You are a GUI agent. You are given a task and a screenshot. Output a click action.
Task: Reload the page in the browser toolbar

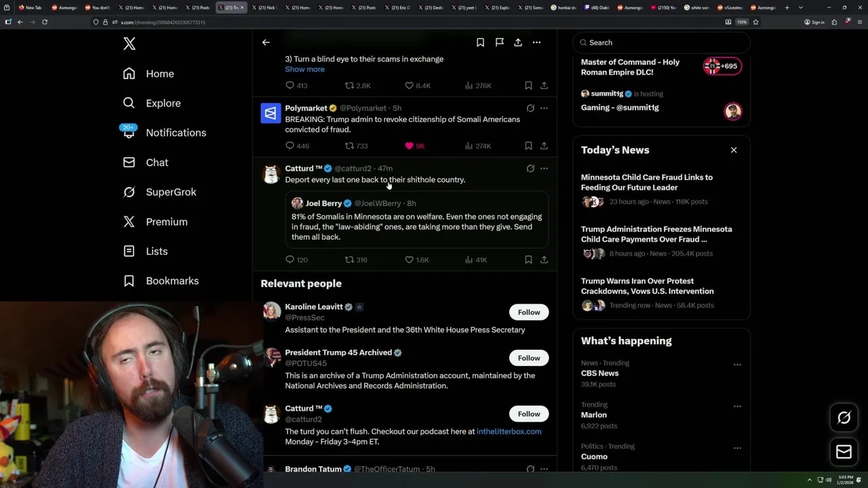pyautogui.click(x=45, y=22)
